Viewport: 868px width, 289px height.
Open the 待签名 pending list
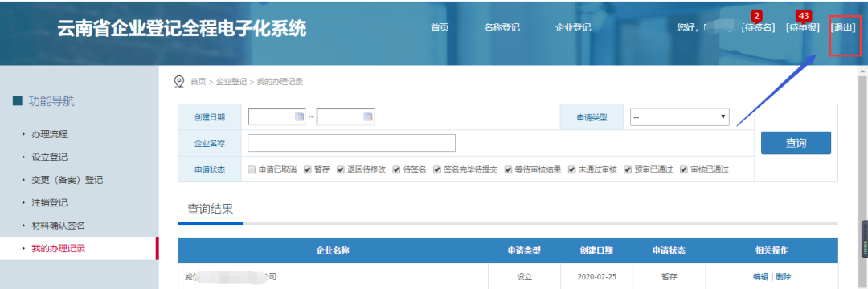758,27
